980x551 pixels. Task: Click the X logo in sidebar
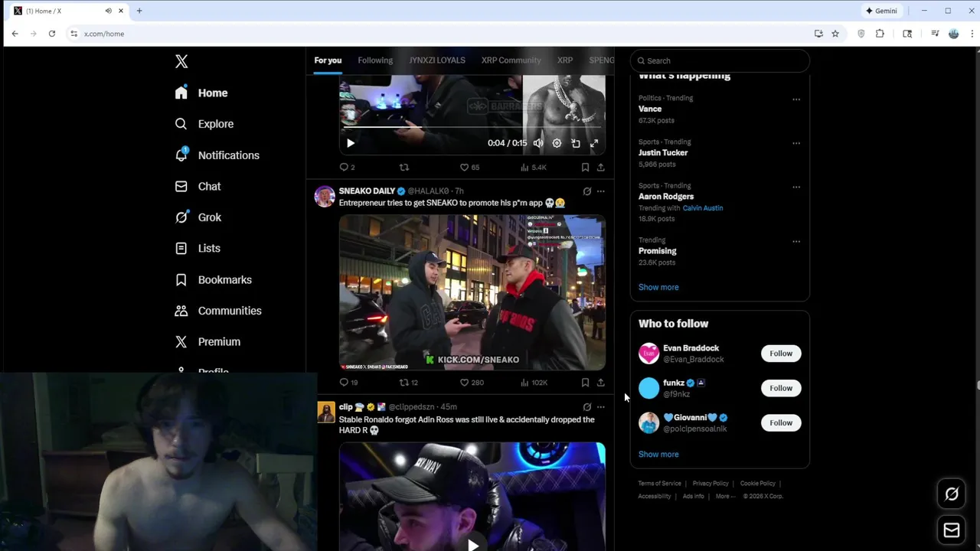181,61
